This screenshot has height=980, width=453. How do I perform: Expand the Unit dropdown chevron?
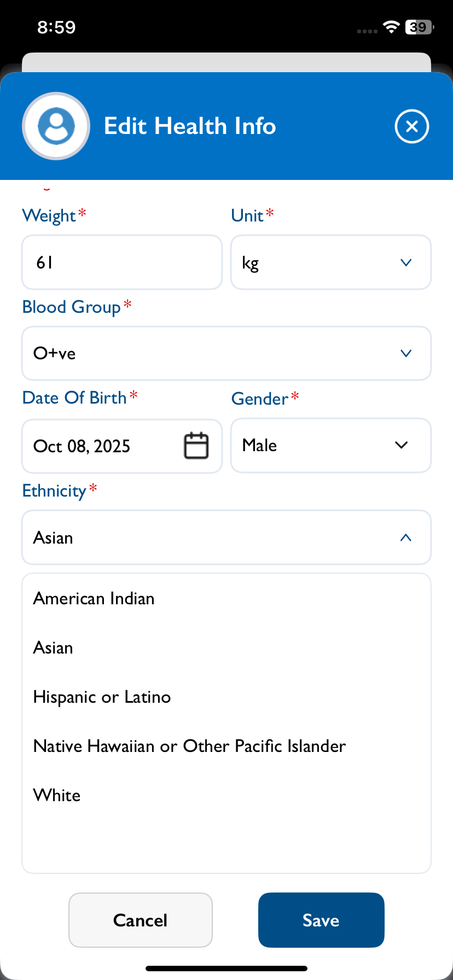pyautogui.click(x=405, y=262)
